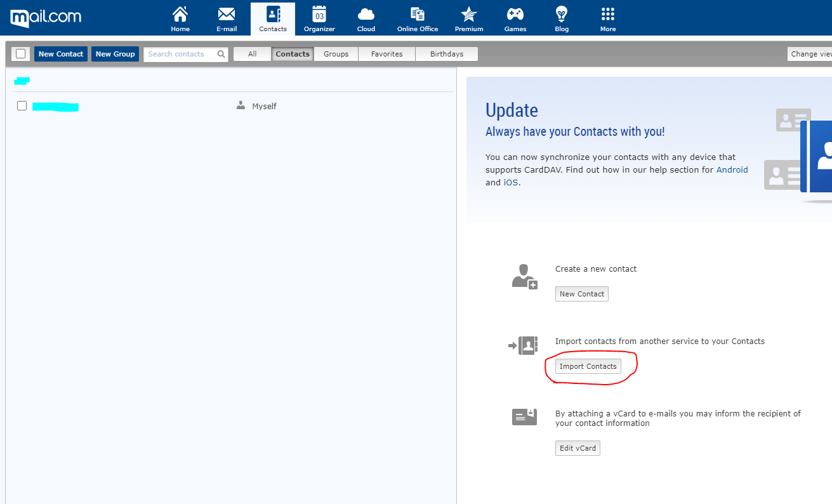This screenshot has height=504, width=832.
Task: Switch to the Contacts filter tab
Action: coord(293,54)
